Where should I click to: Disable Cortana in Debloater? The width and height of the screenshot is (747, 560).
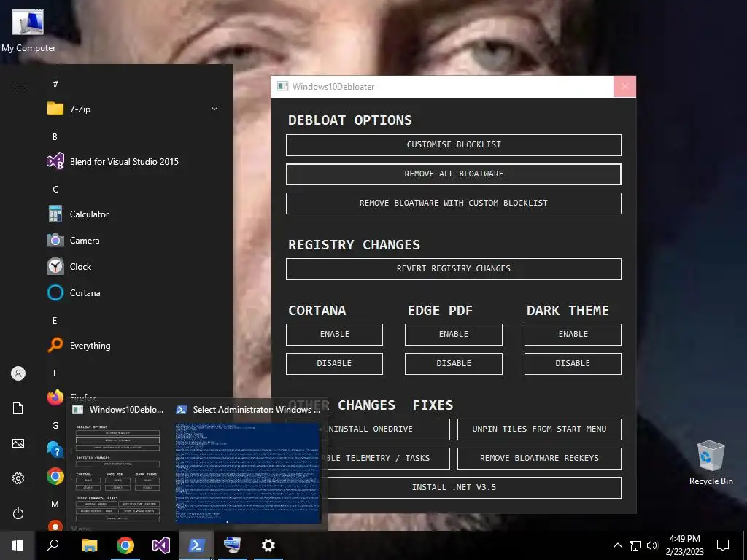tap(334, 363)
